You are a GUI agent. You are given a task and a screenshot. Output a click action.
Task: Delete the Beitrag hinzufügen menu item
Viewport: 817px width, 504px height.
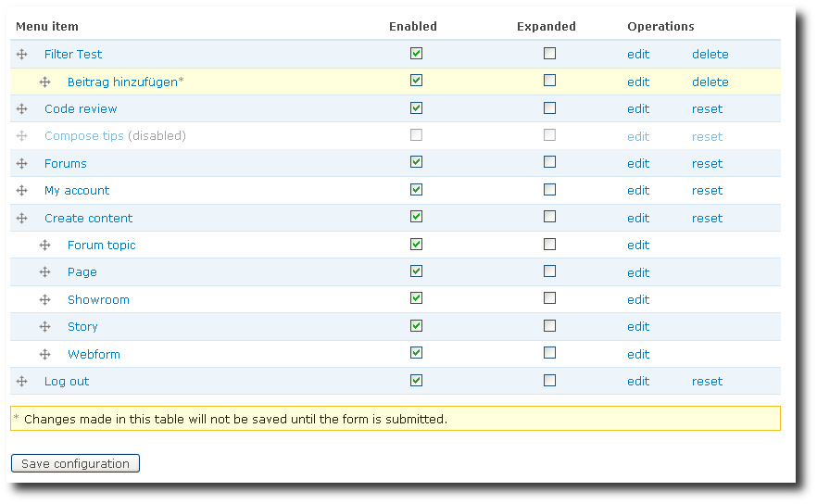tap(710, 82)
